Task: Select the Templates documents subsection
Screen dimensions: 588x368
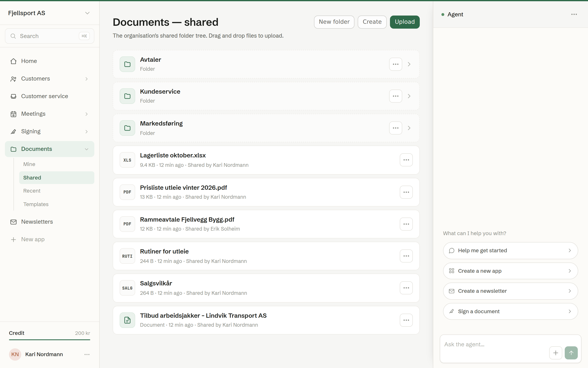Action: coord(57,204)
